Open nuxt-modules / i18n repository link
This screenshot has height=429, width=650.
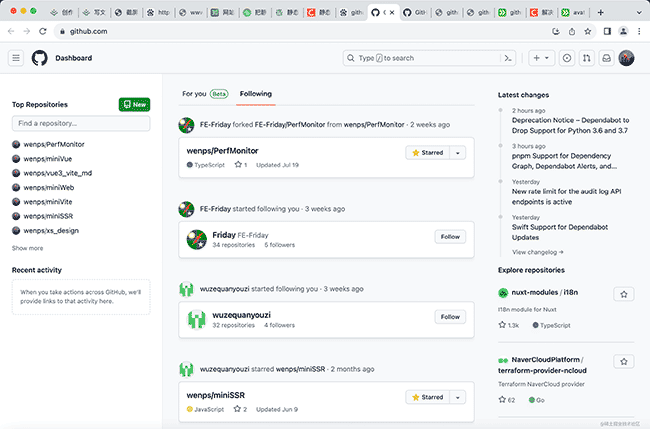544,292
